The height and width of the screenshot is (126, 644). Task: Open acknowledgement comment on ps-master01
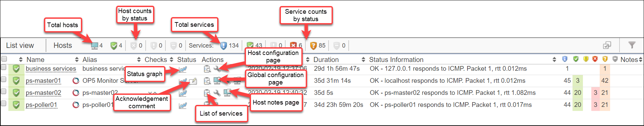[193, 81]
